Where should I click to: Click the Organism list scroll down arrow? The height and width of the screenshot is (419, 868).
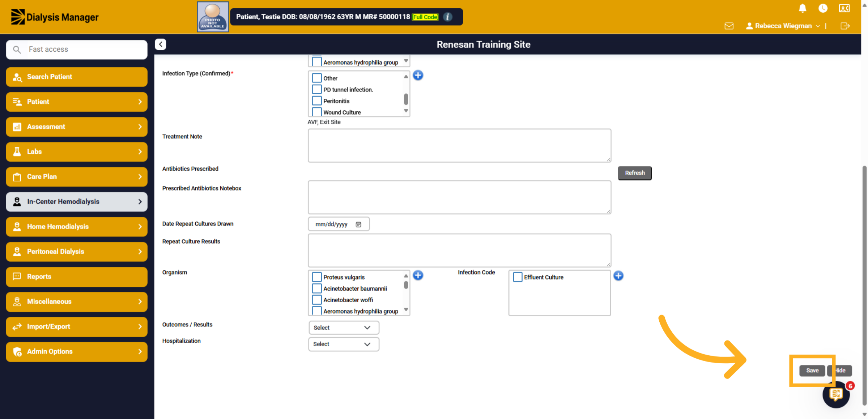406,310
